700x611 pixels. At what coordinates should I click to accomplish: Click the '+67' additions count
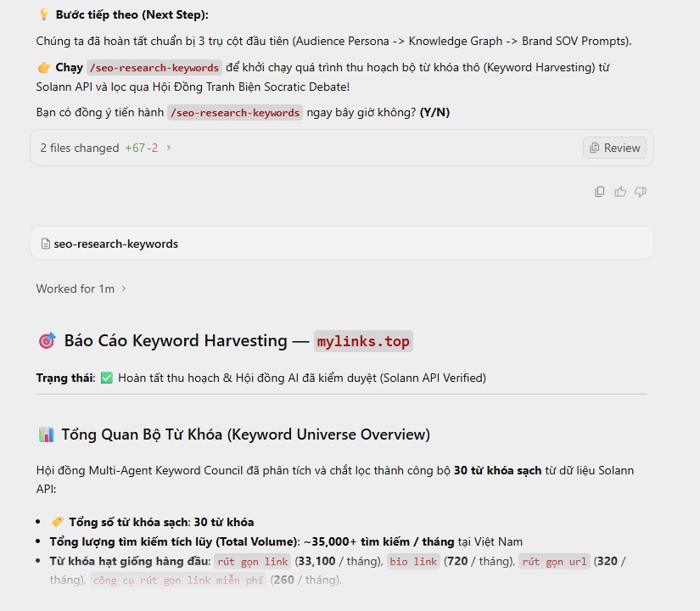coord(135,148)
